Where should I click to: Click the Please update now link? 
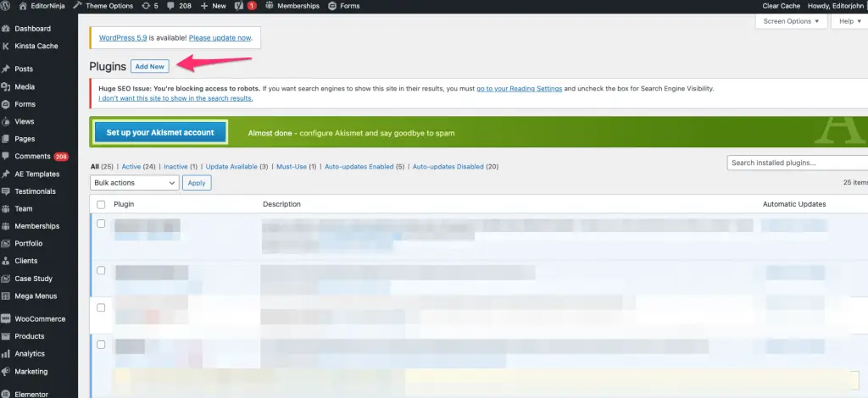pyautogui.click(x=220, y=37)
